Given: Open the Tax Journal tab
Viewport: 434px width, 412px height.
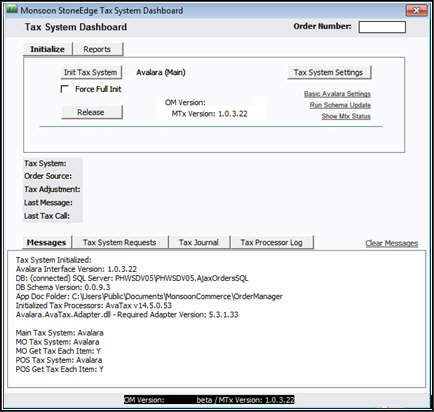Looking at the screenshot, I should 199,242.
